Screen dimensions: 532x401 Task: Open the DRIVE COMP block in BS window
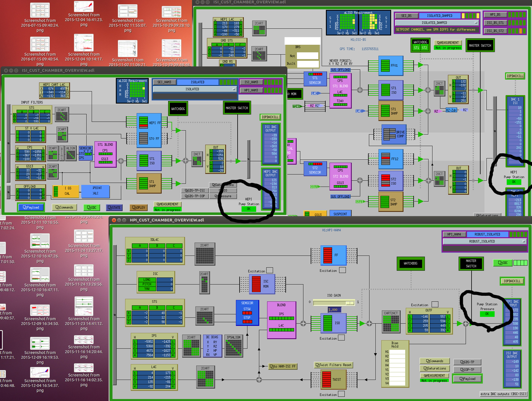coord(394,134)
